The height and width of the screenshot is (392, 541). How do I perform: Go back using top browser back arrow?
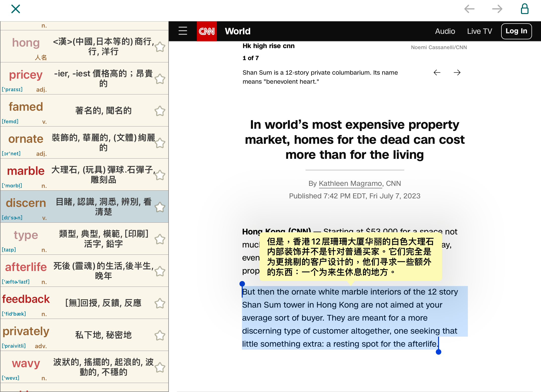469,9
